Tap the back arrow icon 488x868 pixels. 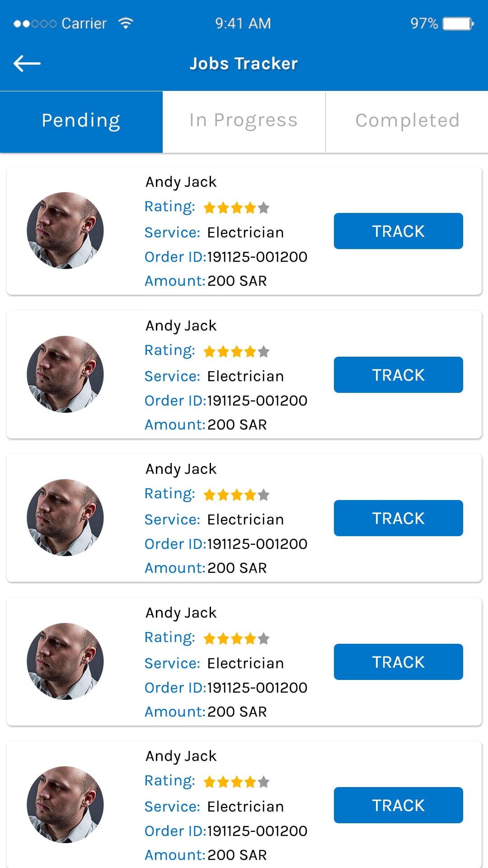pyautogui.click(x=27, y=63)
